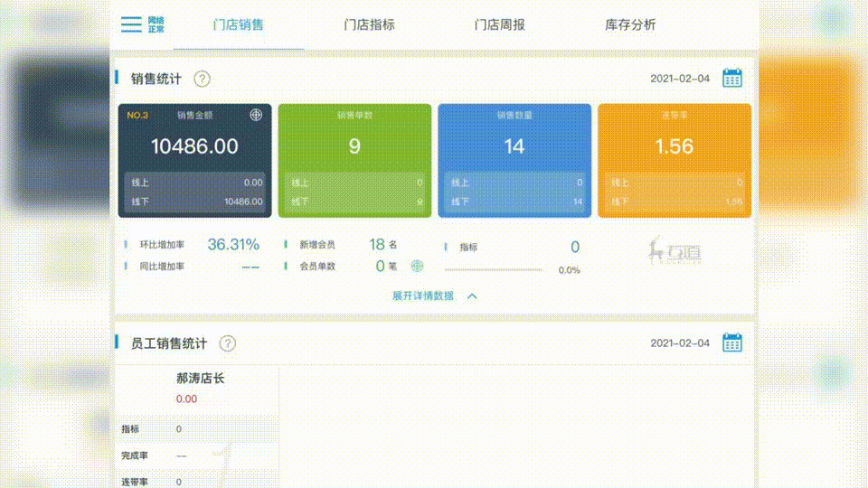Select the blue 销售数量 card
Image resolution: width=868 pixels, height=488 pixels.
(514, 161)
